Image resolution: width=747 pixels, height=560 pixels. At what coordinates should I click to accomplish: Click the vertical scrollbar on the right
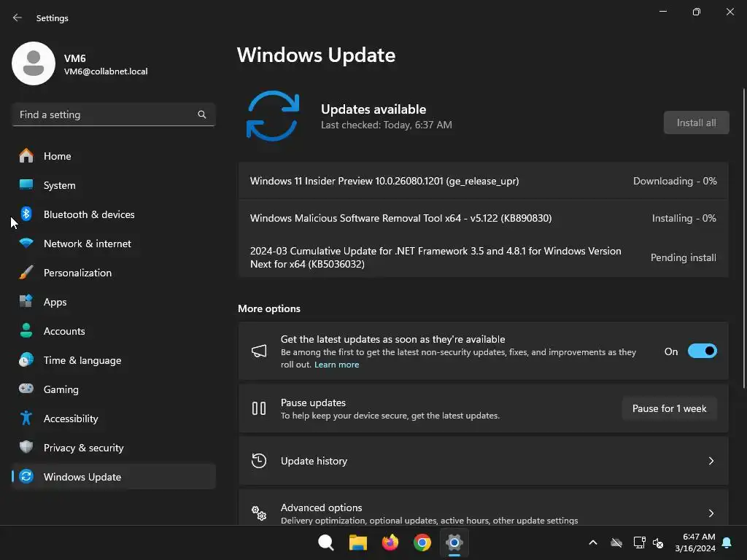pyautogui.click(x=743, y=238)
